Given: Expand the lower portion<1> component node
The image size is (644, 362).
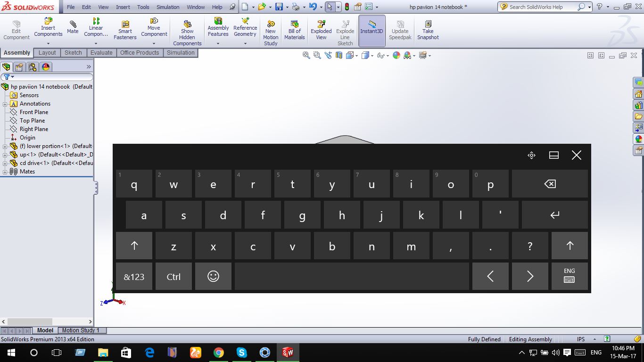Looking at the screenshot, I should tap(5, 146).
